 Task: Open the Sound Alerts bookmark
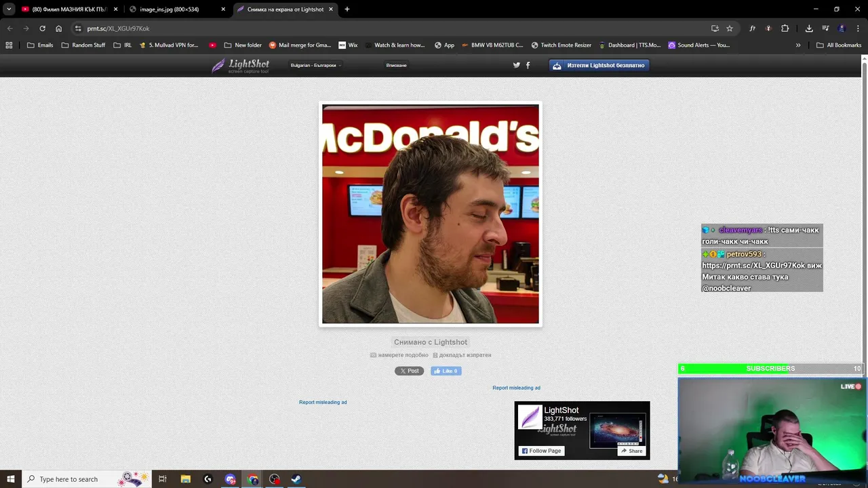[699, 45]
